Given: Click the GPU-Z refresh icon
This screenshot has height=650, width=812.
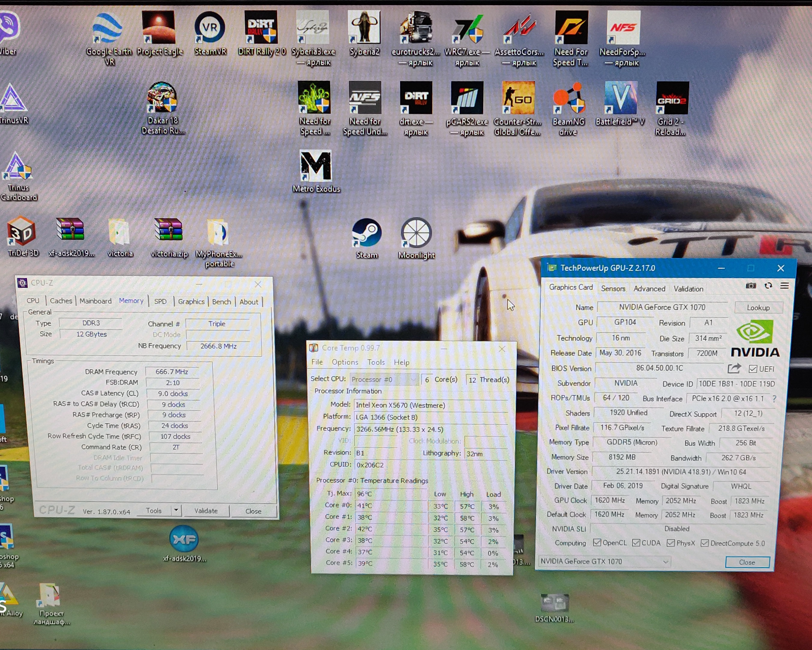Looking at the screenshot, I should [x=768, y=286].
